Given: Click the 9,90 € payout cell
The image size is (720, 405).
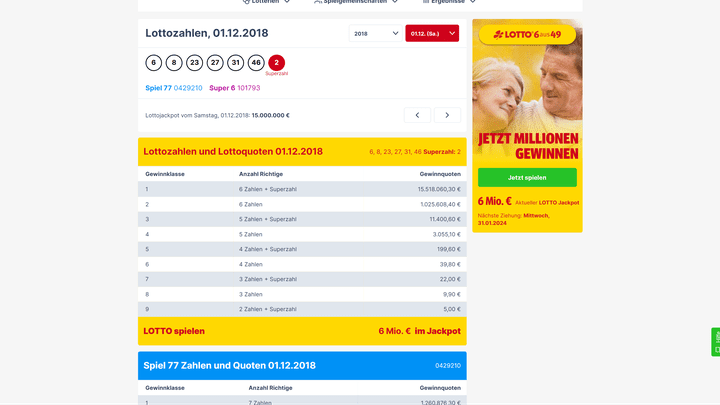Looking at the screenshot, I should pos(452,294).
